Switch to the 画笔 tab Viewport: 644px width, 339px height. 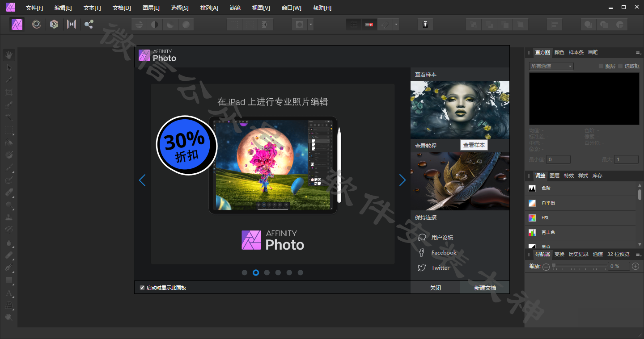point(593,53)
